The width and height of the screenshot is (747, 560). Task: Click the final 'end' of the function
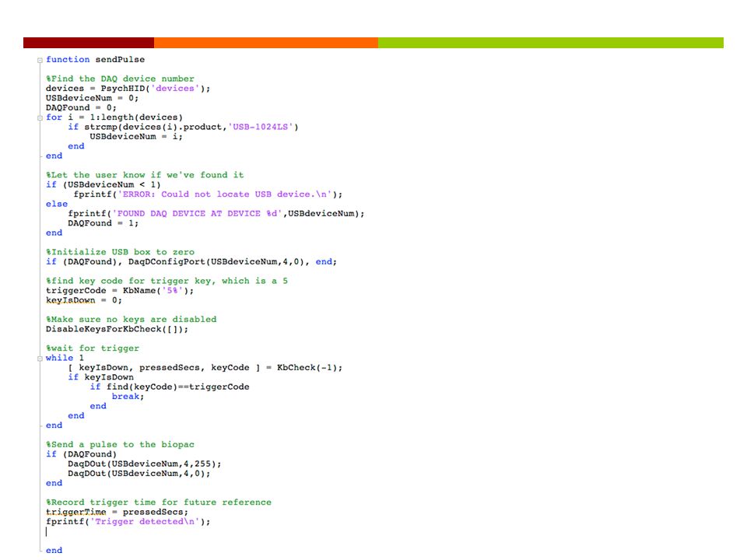[54, 550]
